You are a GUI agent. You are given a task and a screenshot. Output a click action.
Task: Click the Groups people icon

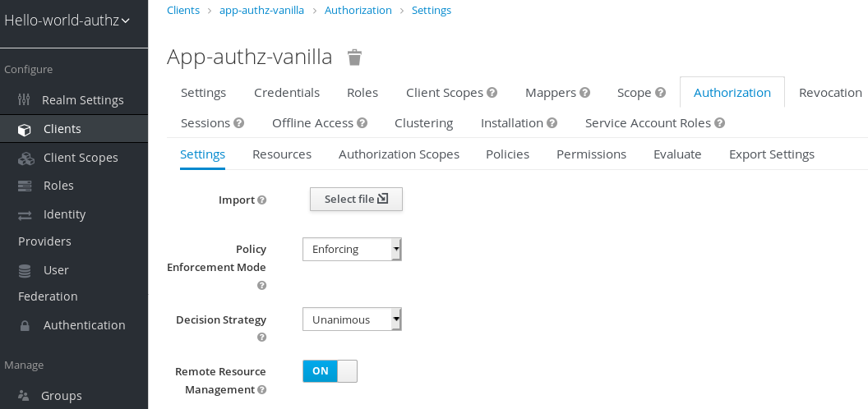pos(24,396)
